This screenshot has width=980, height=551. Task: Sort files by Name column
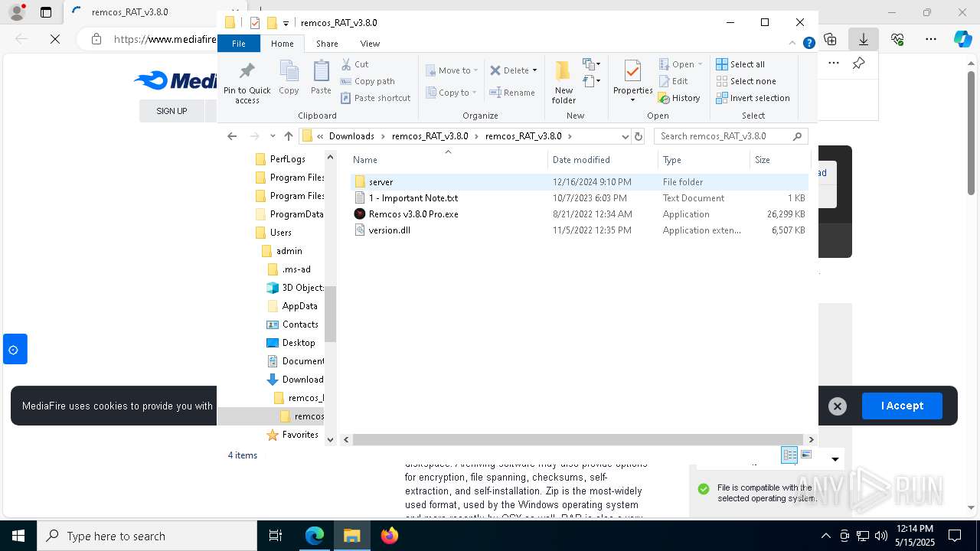(x=449, y=160)
